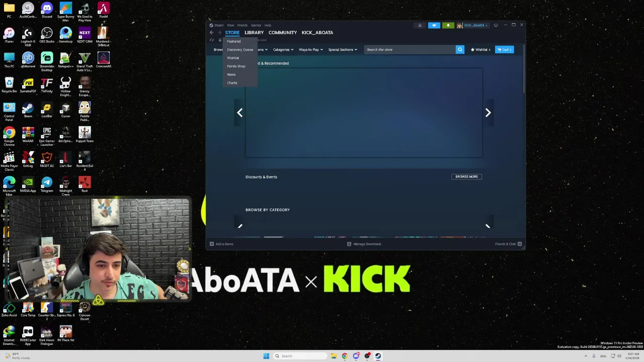Open Epic Games Launcher desktop icon
Image resolution: width=644 pixels, height=362 pixels.
[x=47, y=136]
